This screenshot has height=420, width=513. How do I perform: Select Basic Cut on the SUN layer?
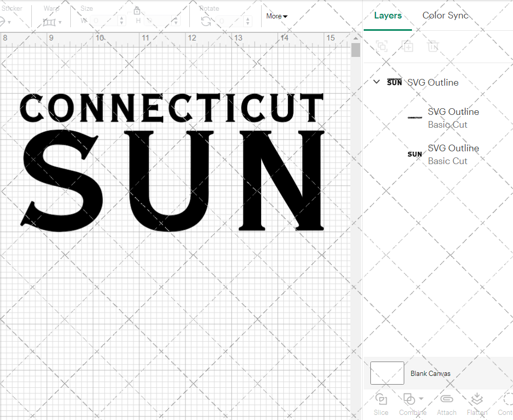(x=447, y=161)
